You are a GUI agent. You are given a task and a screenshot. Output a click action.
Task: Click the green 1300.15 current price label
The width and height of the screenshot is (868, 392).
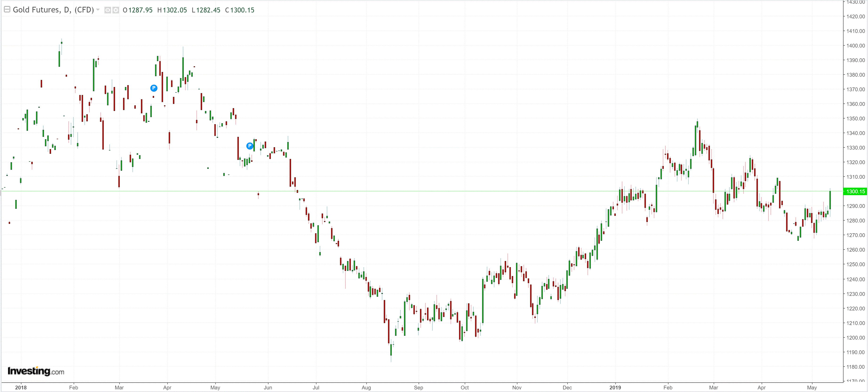(855, 191)
